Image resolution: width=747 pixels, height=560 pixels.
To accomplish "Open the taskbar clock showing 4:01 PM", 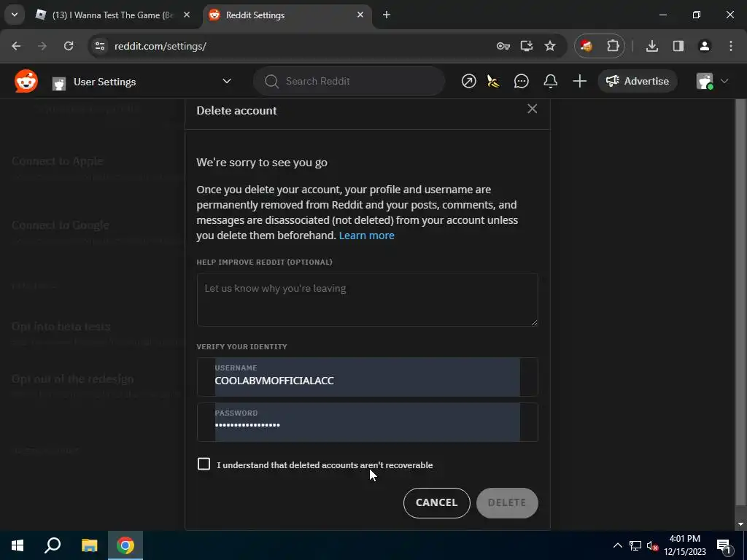I will click(685, 545).
